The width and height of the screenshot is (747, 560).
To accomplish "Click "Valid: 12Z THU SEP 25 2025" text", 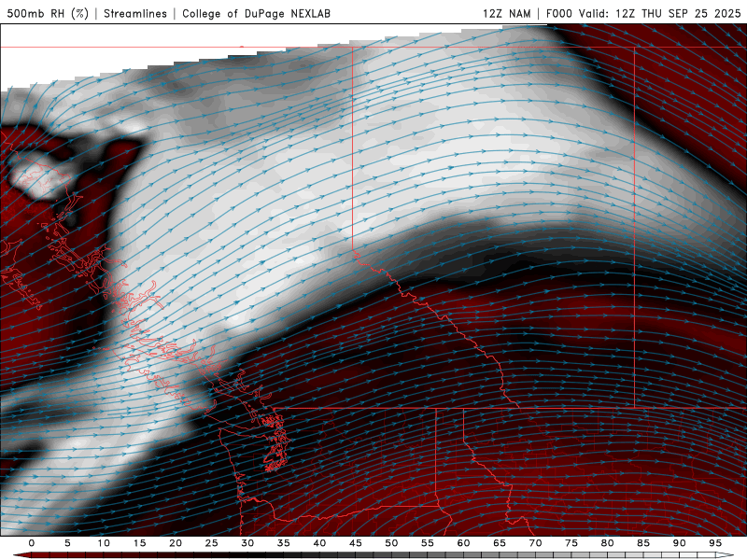I will 660,13.
